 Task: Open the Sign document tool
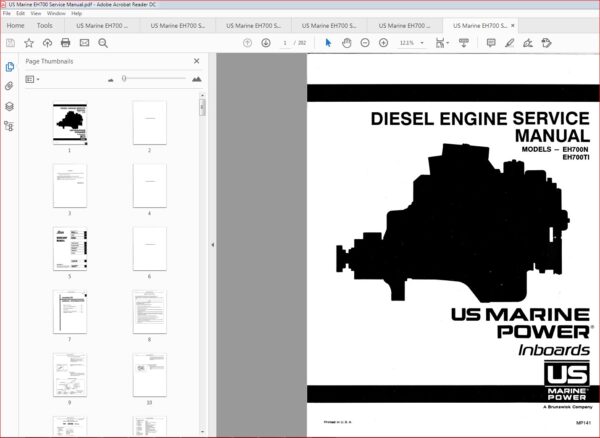[528, 43]
